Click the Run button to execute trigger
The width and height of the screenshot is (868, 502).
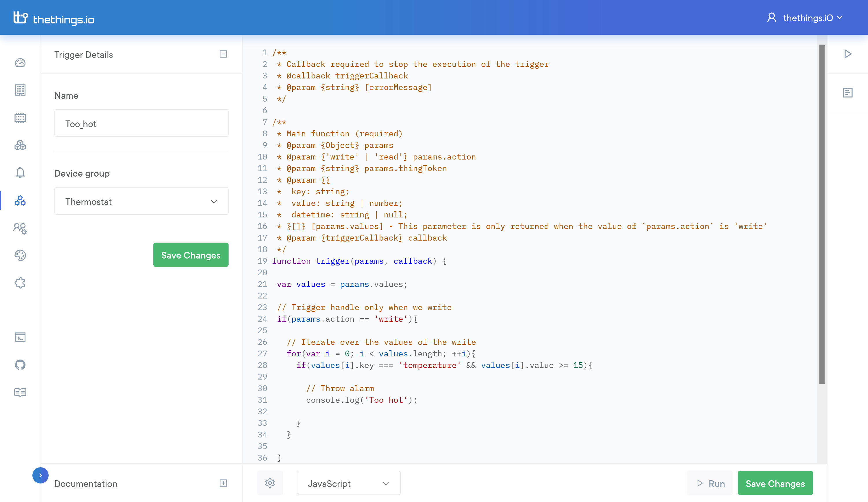(x=711, y=483)
